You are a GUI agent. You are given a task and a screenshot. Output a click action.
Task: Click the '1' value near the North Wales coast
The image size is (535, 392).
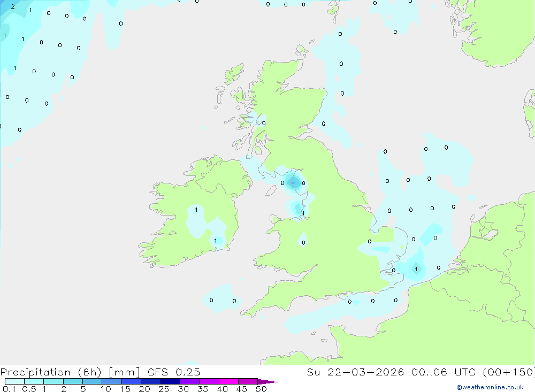point(303,213)
